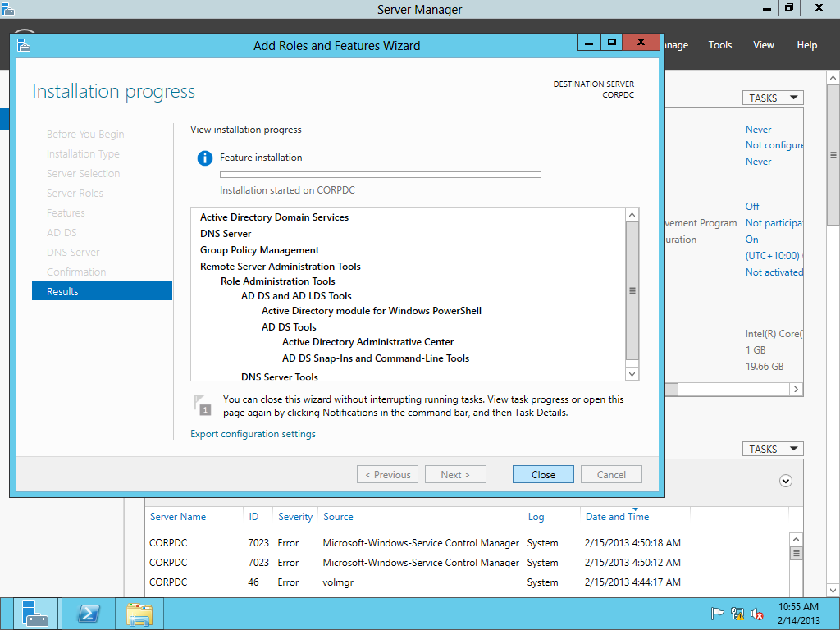
Task: Launch Windows PowerShell from the taskbar
Action: pyautogui.click(x=89, y=614)
